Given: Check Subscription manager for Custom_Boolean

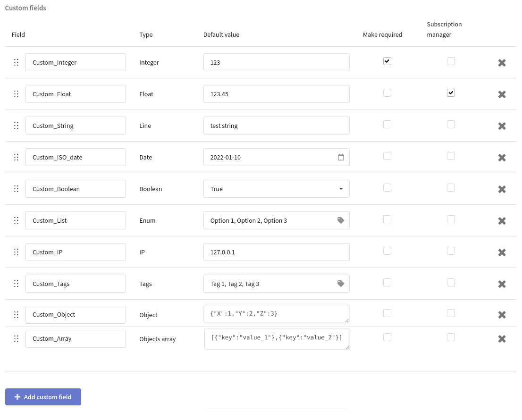Looking at the screenshot, I should click(451, 188).
